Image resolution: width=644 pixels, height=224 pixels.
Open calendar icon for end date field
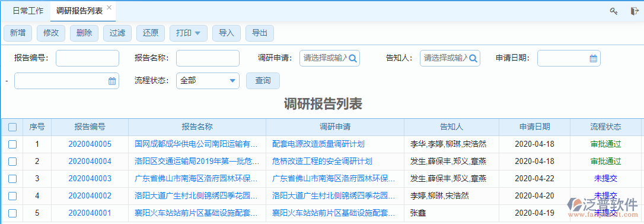point(111,81)
